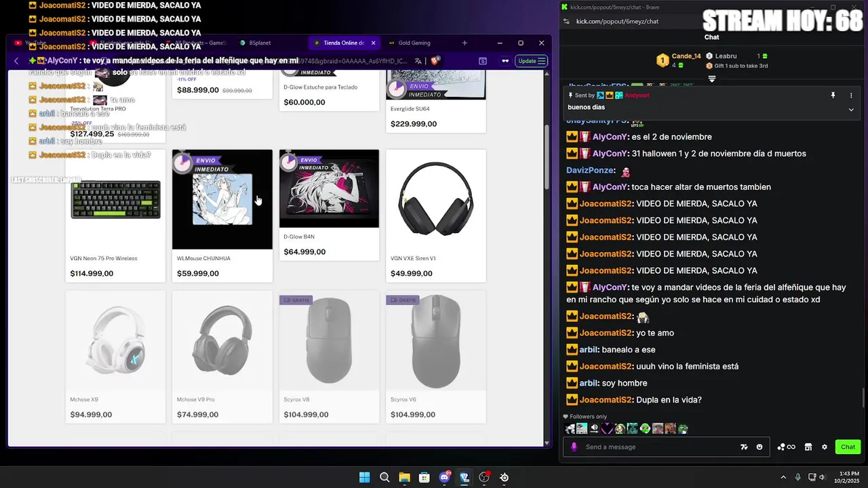Click the $49.999,00 price
This screenshot has height=488, width=868.
coord(412,273)
